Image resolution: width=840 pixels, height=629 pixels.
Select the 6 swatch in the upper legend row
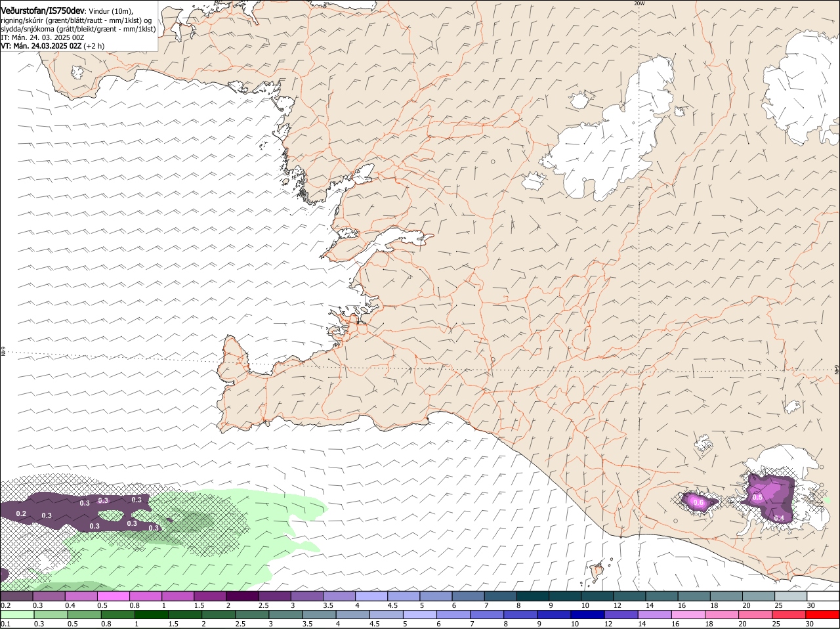pos(468,596)
